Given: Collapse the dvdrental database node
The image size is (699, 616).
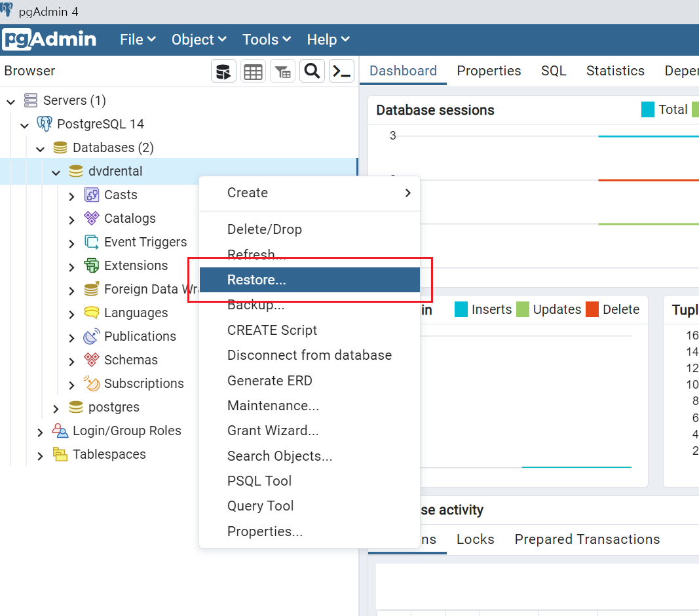Looking at the screenshot, I should 56,172.
